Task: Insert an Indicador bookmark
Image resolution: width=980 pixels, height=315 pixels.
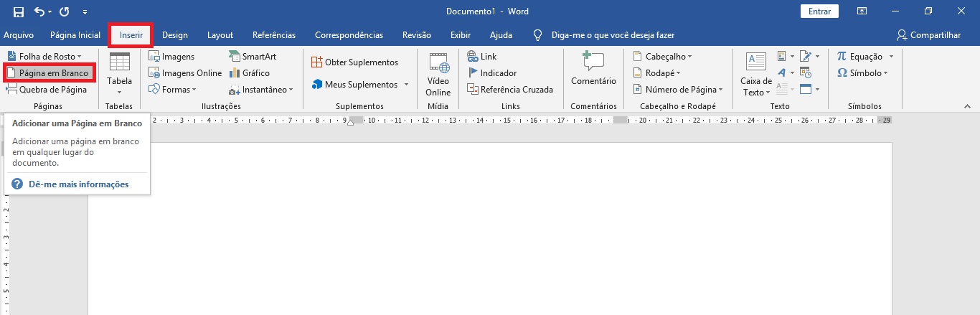Action: coord(492,73)
